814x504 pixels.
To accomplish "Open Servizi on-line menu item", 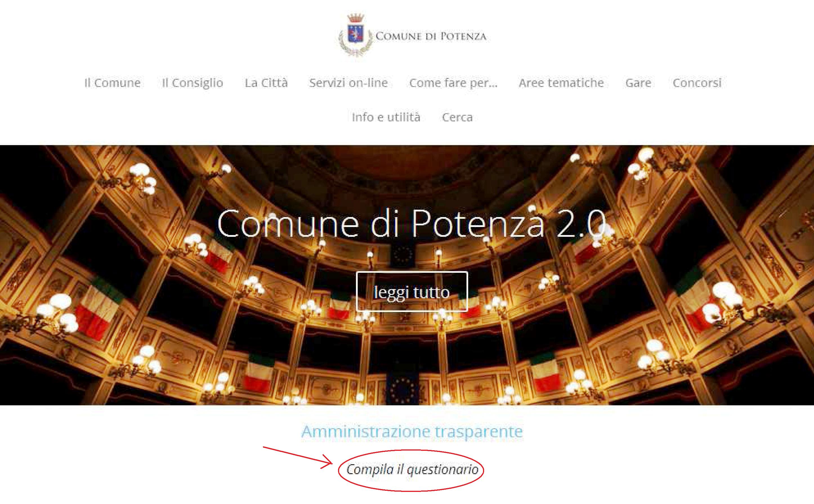I will coord(348,83).
